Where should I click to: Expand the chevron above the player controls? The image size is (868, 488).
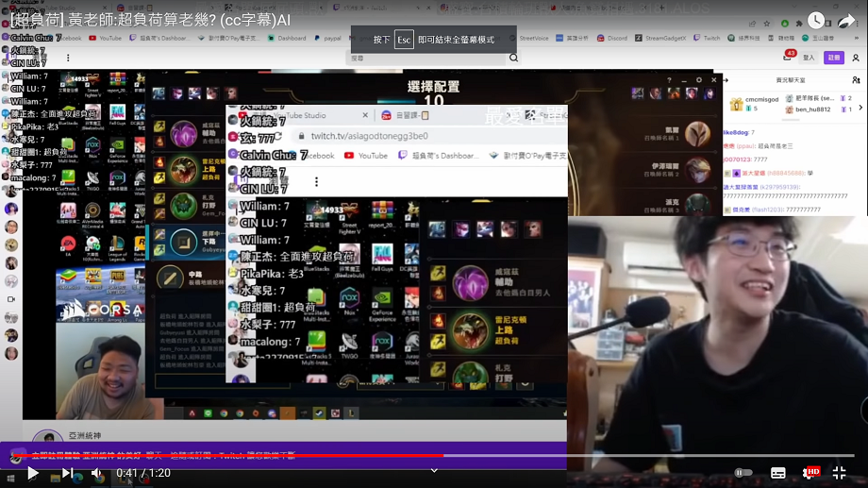coord(435,470)
